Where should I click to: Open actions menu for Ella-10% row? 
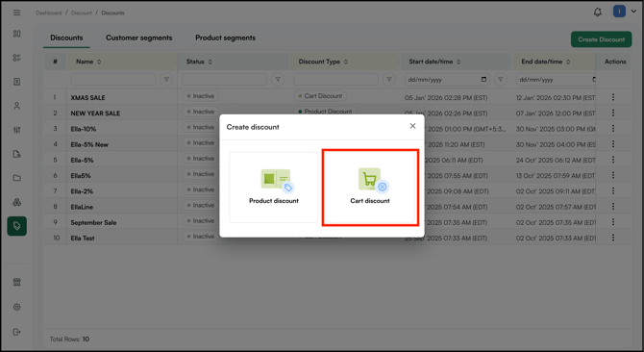click(x=613, y=128)
